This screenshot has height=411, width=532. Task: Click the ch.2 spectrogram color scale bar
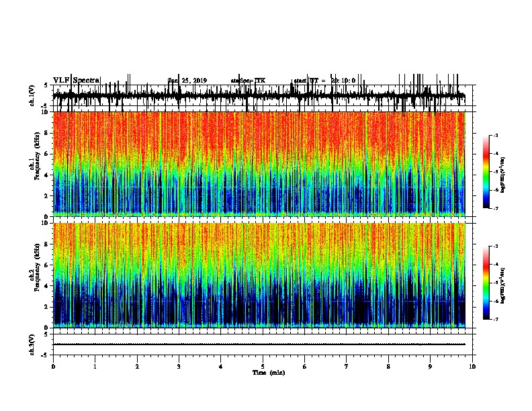[486, 283]
